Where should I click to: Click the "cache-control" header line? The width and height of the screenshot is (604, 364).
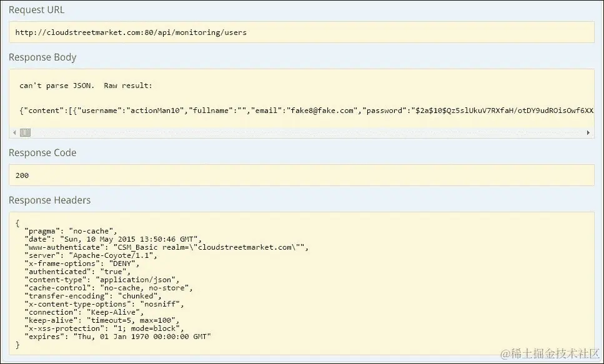(x=109, y=288)
